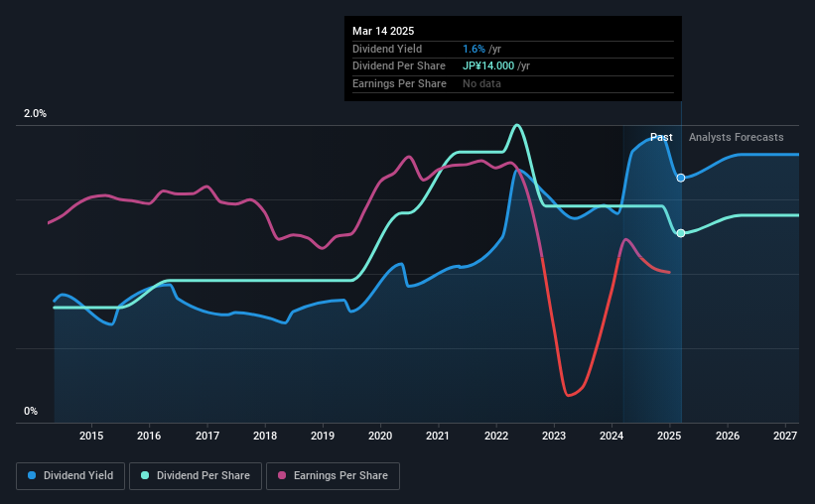Image resolution: width=815 pixels, height=504 pixels.
Task: Toggle the Earnings Per Share legend series
Action: click(333, 476)
